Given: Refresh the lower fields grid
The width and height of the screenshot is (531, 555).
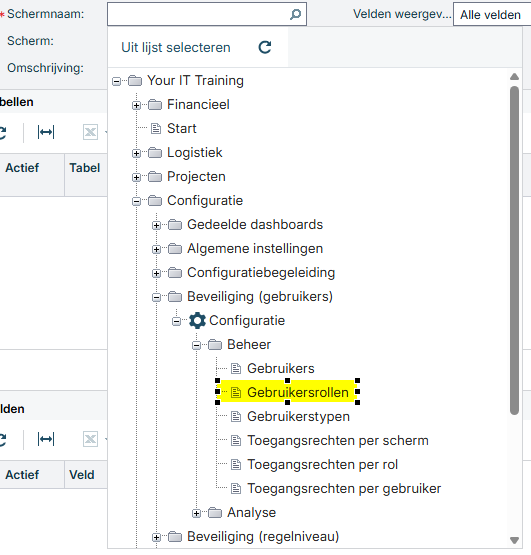Looking at the screenshot, I should tap(2, 440).
